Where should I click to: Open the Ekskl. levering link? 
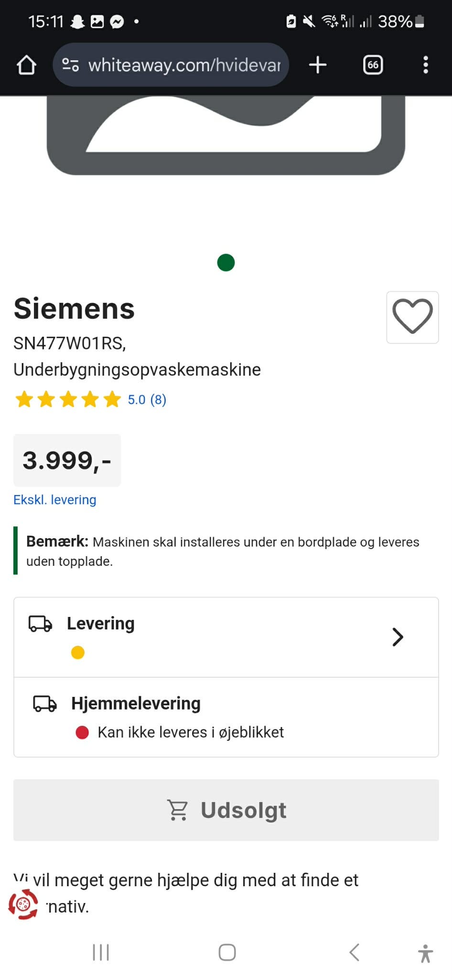[x=55, y=500]
